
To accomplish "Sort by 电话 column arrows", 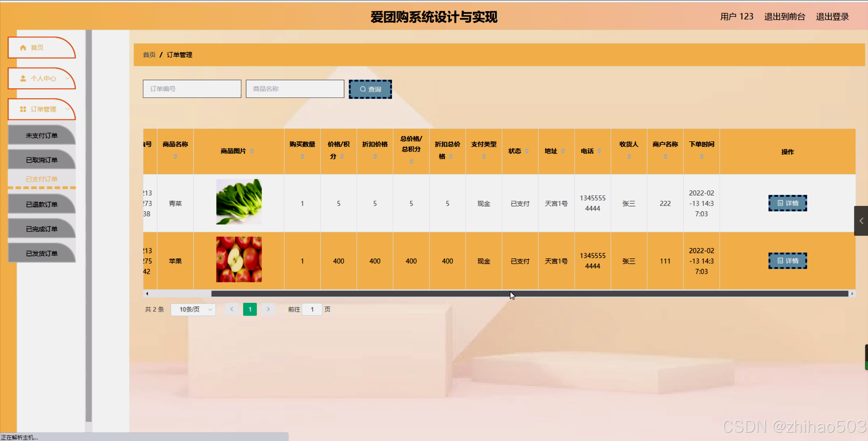I will 599,151.
